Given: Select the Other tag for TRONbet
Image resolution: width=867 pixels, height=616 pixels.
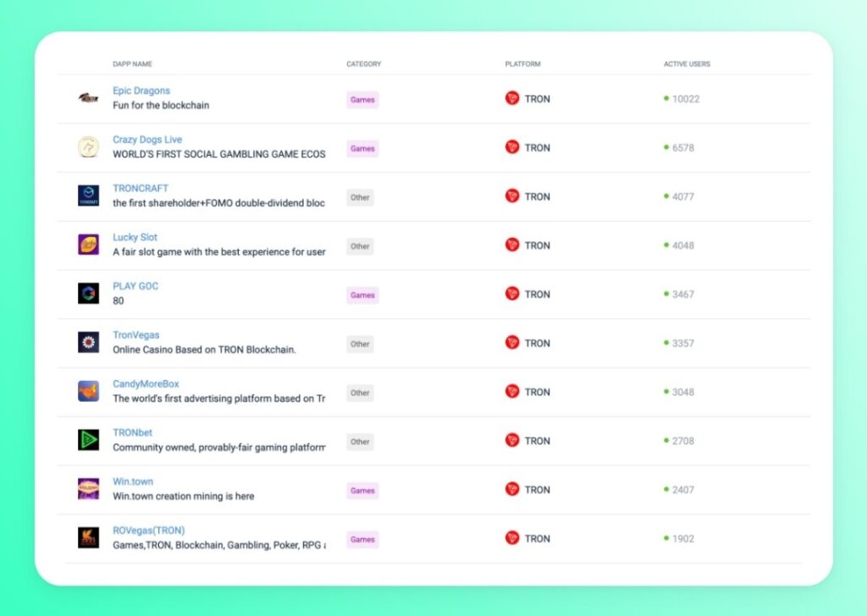Looking at the screenshot, I should click(360, 442).
